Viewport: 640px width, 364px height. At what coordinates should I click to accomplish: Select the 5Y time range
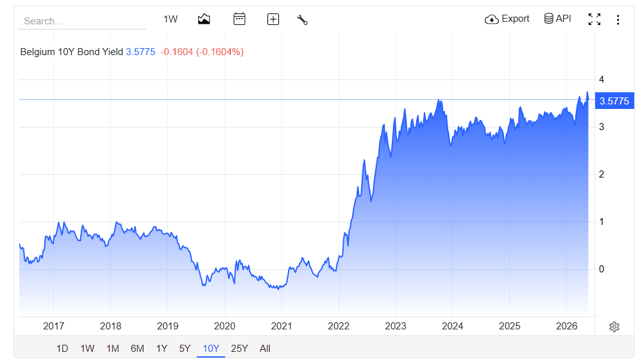click(x=185, y=349)
